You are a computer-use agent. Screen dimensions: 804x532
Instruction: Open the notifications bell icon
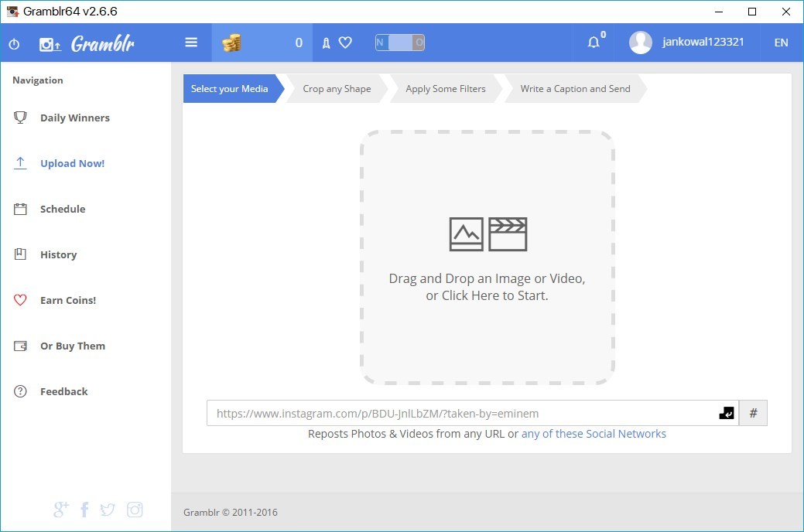click(594, 43)
